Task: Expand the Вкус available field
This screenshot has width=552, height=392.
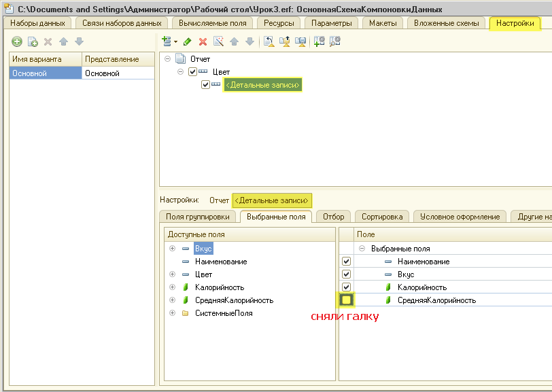Action: pyautogui.click(x=172, y=249)
